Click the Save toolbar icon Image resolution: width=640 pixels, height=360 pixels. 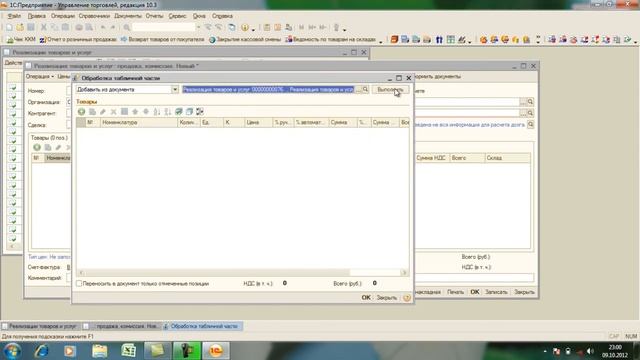[31, 27]
